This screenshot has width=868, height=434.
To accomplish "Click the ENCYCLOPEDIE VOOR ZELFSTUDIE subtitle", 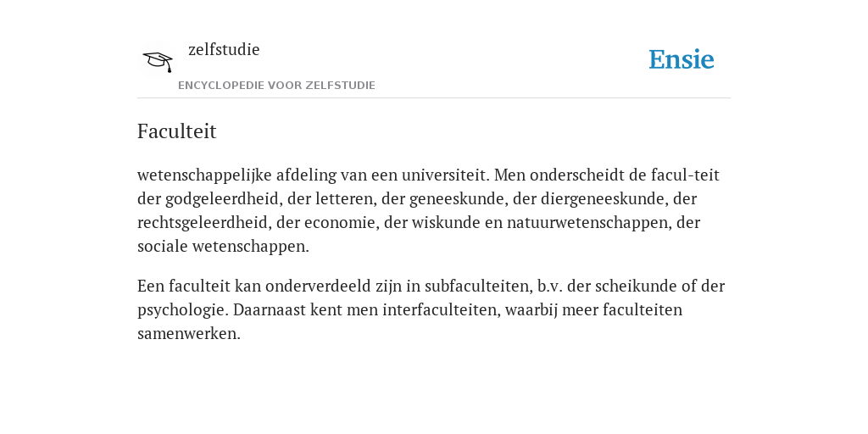I will [277, 86].
